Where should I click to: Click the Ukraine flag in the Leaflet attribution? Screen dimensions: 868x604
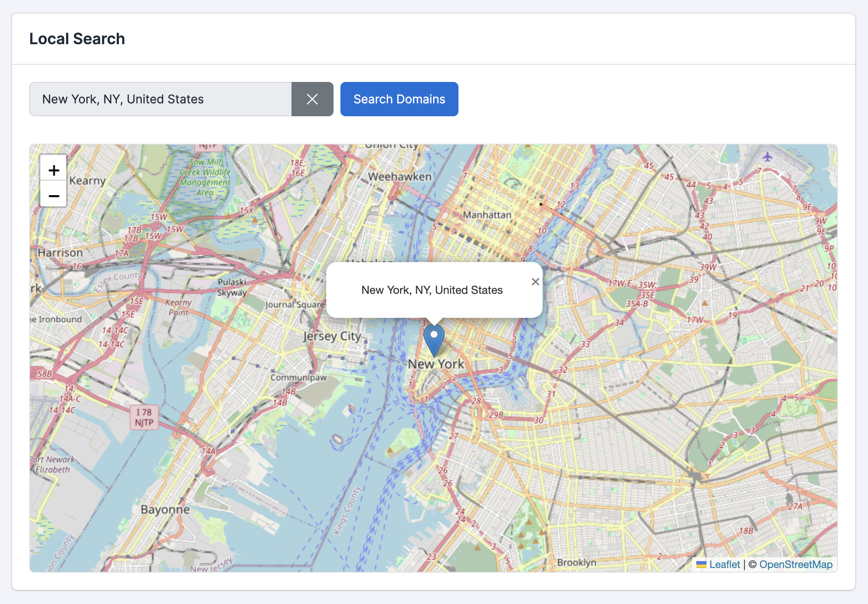point(702,564)
